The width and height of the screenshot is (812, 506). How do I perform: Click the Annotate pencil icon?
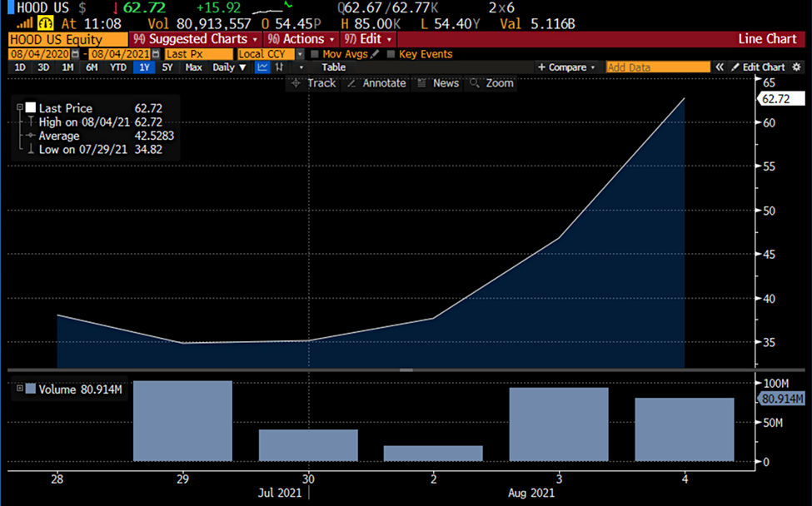pyautogui.click(x=351, y=83)
